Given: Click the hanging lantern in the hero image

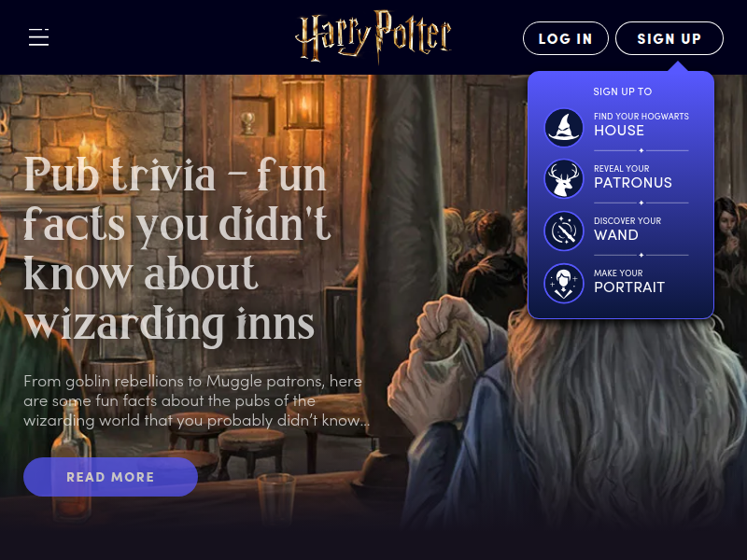Looking at the screenshot, I should 303,103.
